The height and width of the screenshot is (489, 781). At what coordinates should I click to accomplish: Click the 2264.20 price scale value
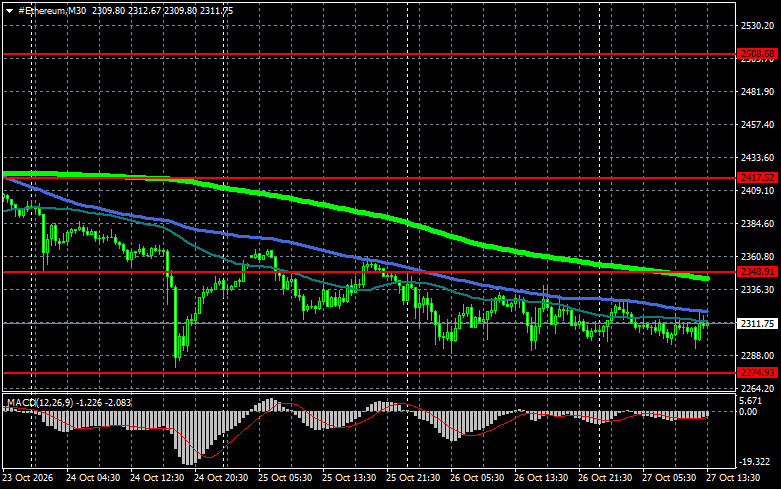pyautogui.click(x=758, y=388)
